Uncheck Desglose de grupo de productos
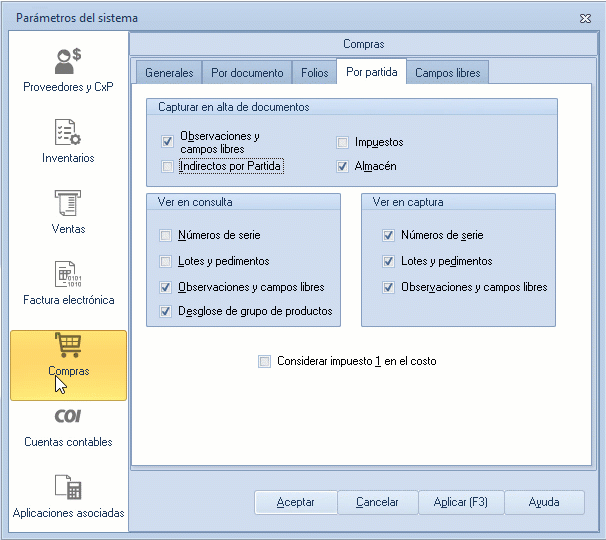This screenshot has height=540, width=606. 166,312
